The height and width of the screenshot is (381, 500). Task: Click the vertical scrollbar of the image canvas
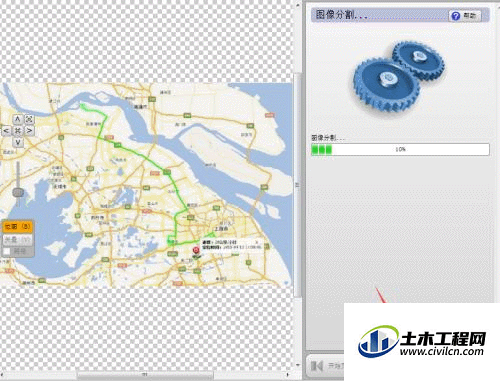pyautogui.click(x=297, y=185)
